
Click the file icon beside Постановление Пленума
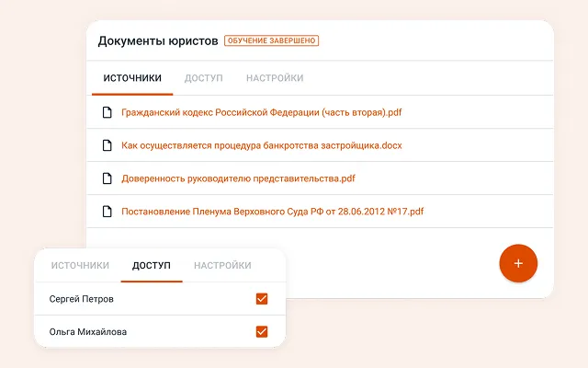pos(107,212)
